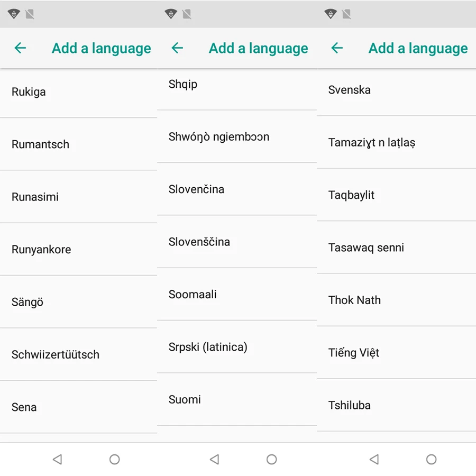Choose Suomi language
The width and height of the screenshot is (476, 476).
point(237,399)
